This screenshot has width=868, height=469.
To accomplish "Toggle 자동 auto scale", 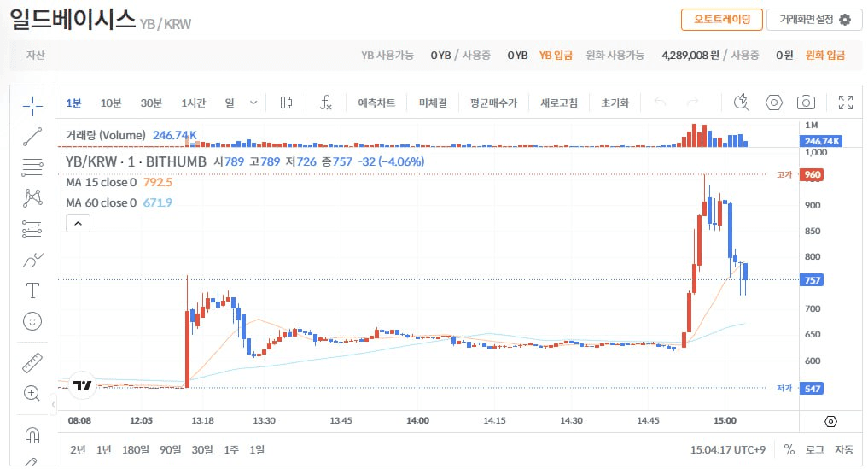I will (843, 449).
